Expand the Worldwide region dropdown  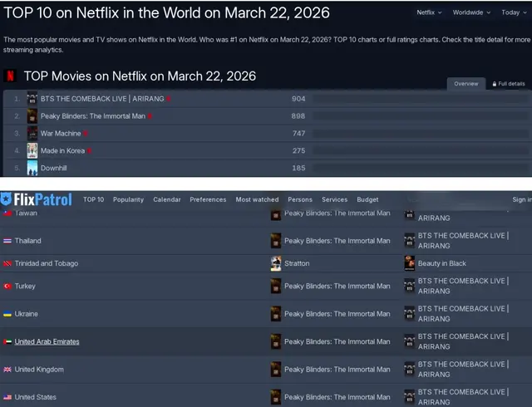[471, 12]
